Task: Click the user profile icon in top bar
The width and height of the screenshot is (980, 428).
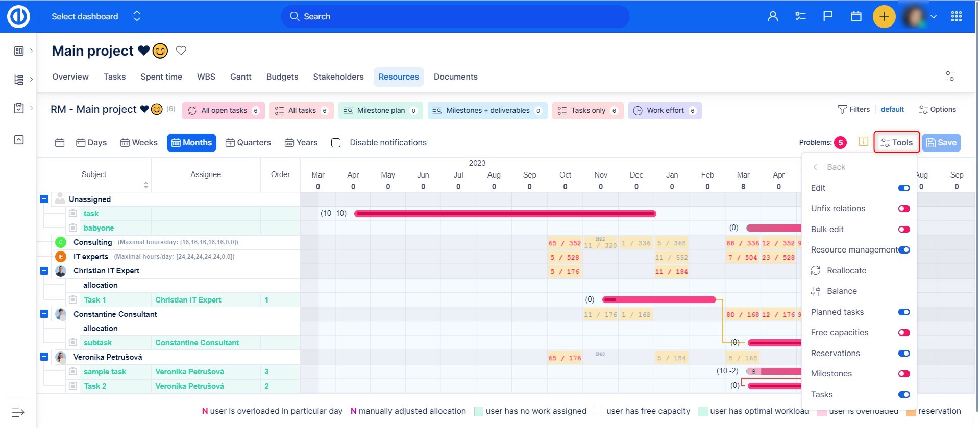Action: [773, 16]
